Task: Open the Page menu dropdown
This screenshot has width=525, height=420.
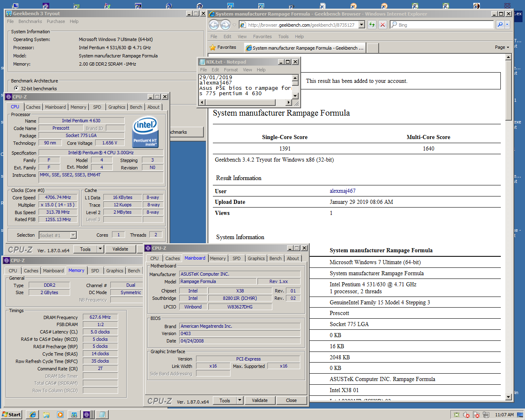Action: pos(502,47)
